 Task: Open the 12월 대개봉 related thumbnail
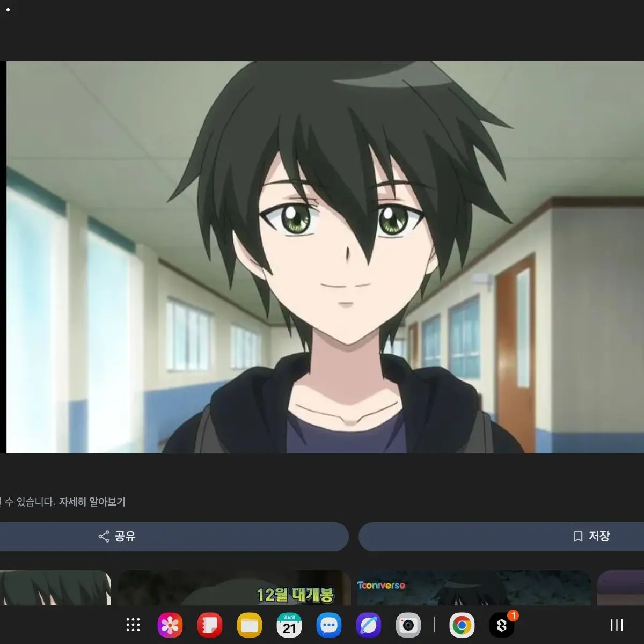point(233,588)
